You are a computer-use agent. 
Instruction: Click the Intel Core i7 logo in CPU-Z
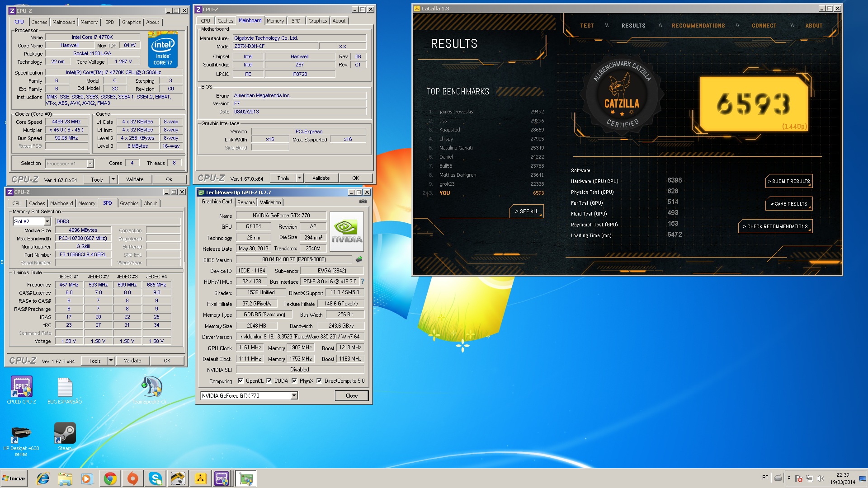pyautogui.click(x=163, y=49)
